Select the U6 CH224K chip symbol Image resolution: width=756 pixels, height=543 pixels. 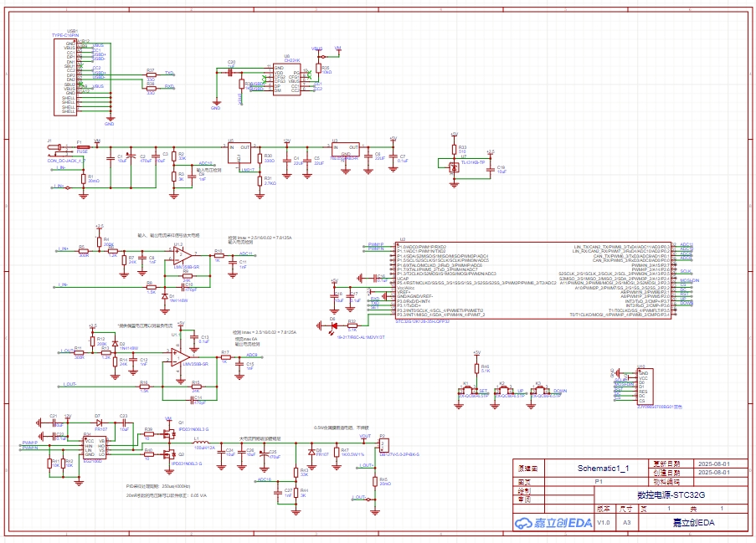[287, 79]
